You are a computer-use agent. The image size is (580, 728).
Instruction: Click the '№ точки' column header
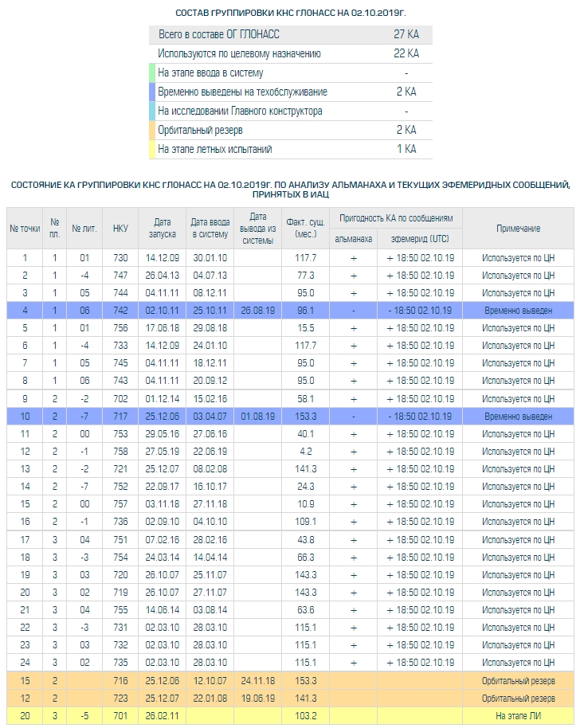click(x=25, y=229)
